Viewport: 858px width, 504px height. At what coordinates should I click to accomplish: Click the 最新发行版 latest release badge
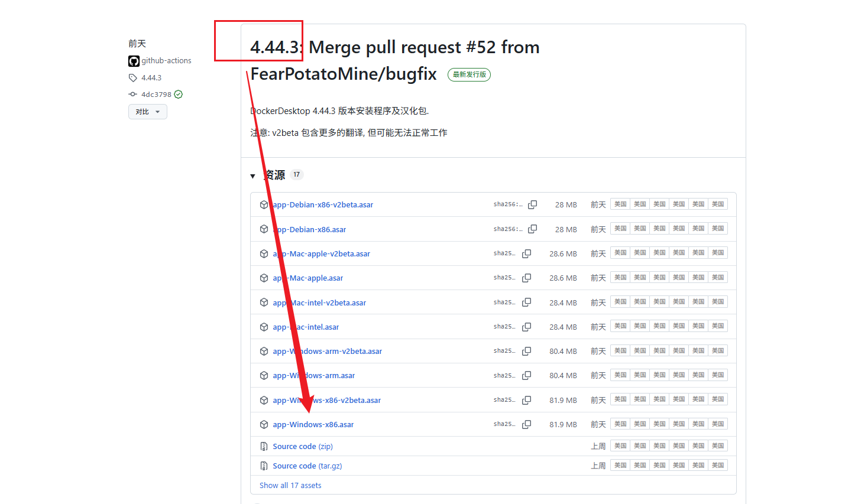[x=470, y=74]
